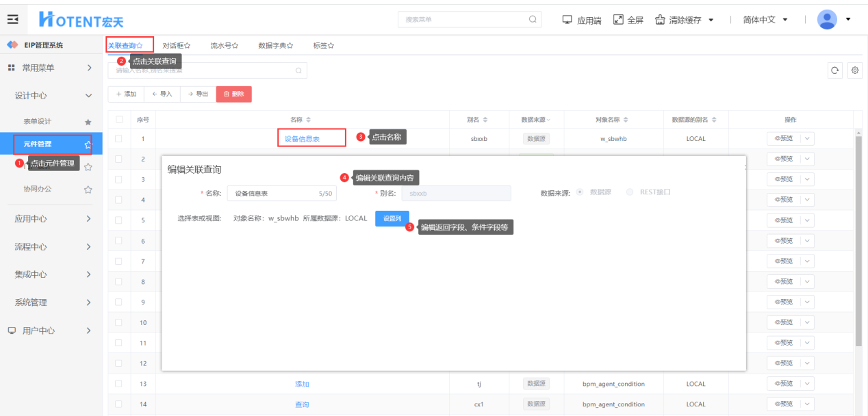Click the red 删除 button
The image size is (868, 416).
coord(233,94)
